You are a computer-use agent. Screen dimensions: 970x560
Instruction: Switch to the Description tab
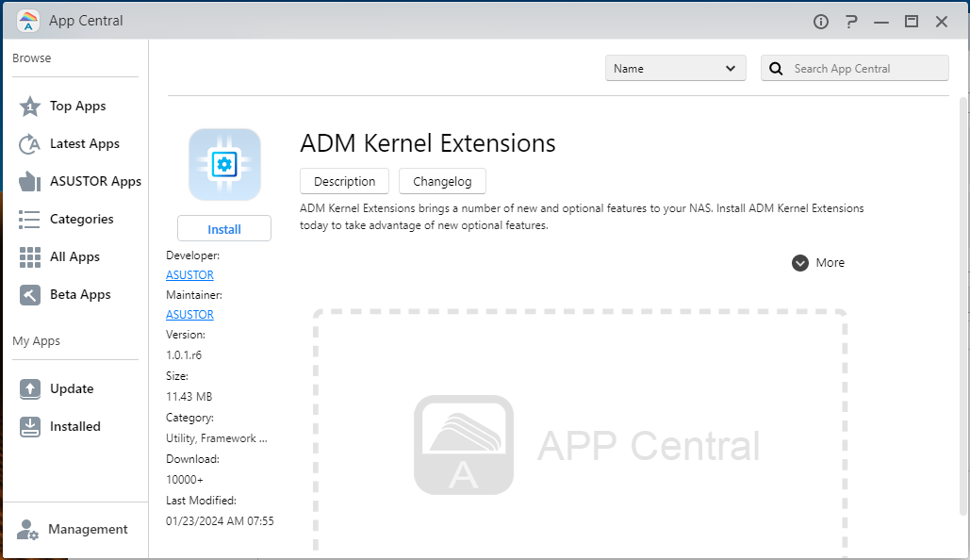coord(345,181)
